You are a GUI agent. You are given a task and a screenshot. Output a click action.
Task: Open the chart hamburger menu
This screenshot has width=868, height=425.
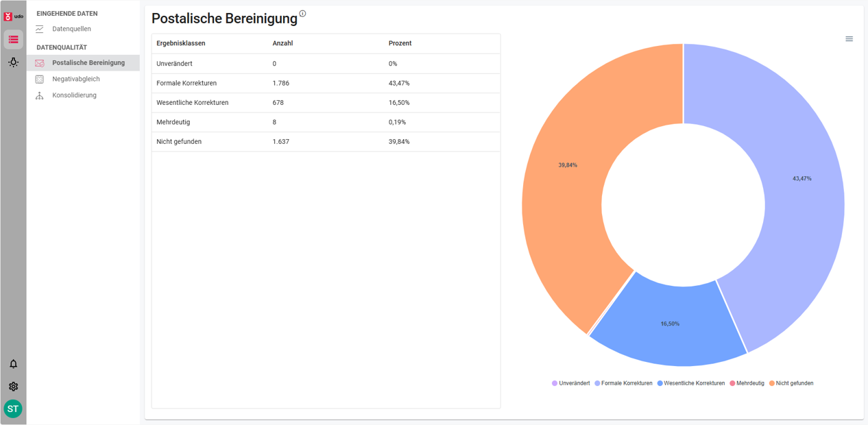click(849, 39)
